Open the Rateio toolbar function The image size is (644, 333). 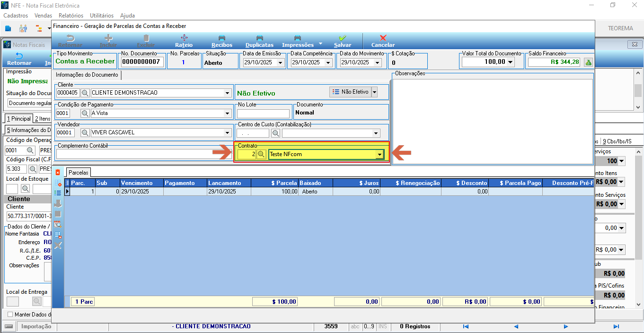click(184, 38)
